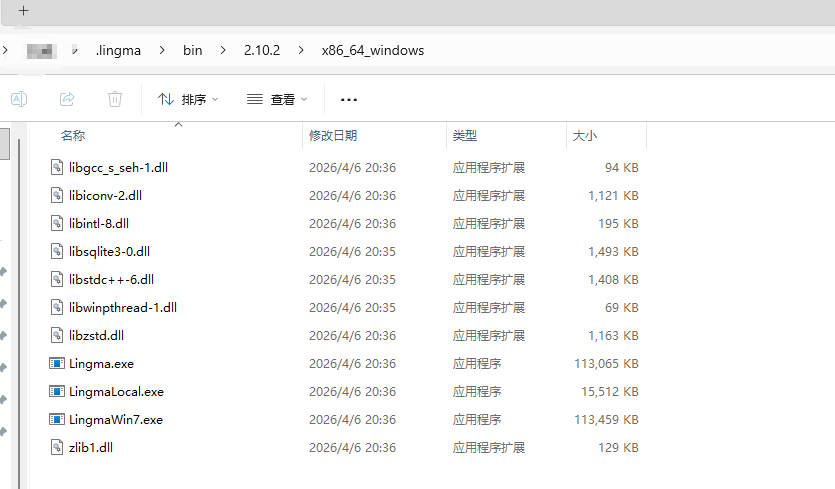
Task: Click the rename toolbar icon
Action: pyautogui.click(x=19, y=99)
